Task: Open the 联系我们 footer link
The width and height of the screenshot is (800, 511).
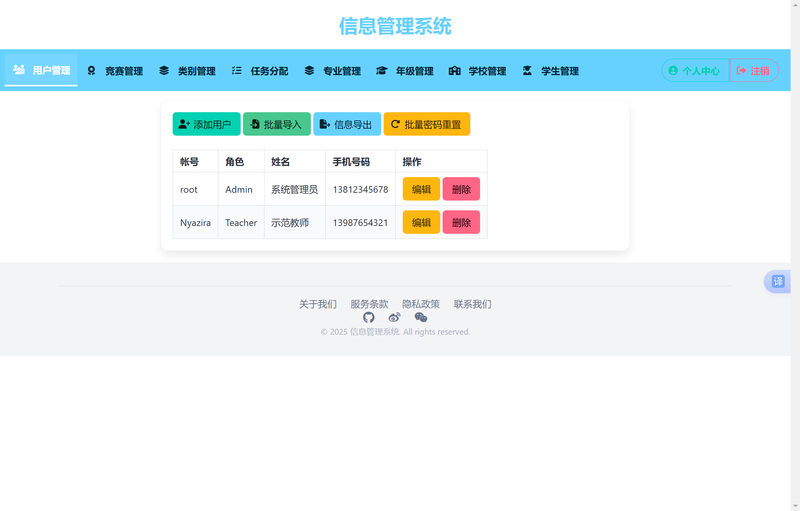Action: pyautogui.click(x=472, y=304)
